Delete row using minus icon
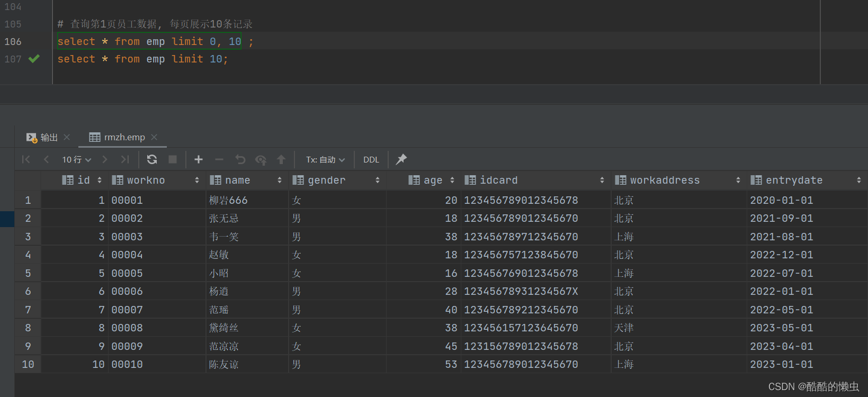 tap(219, 159)
